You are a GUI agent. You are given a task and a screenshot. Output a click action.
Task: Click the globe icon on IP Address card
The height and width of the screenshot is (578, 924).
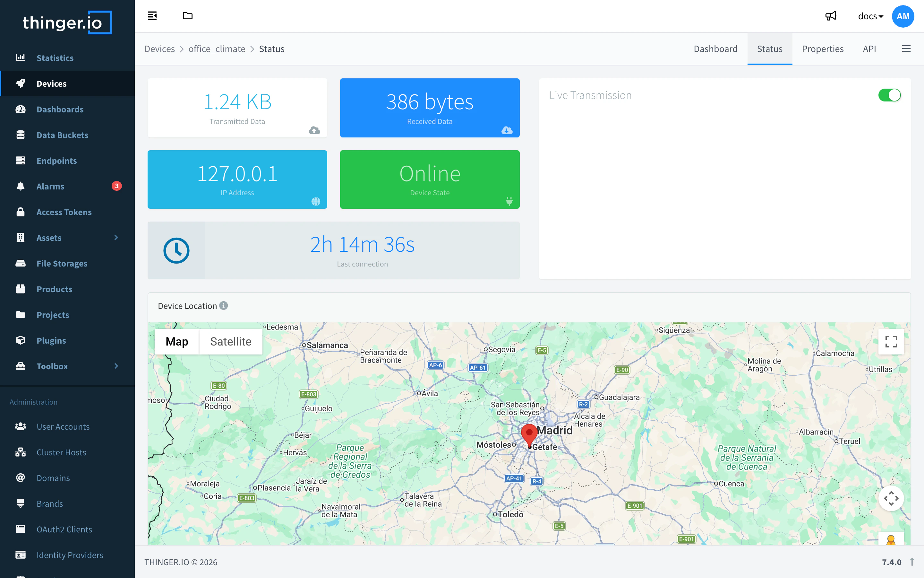[x=316, y=201]
